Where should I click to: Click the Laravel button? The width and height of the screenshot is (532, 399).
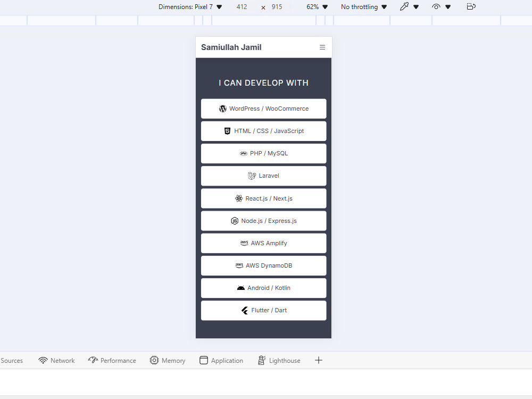264,176
